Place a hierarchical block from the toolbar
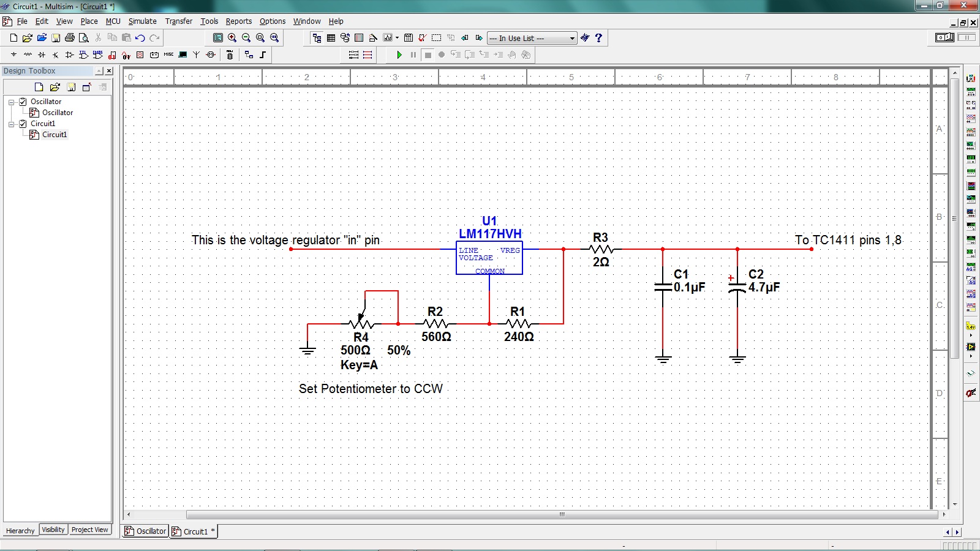The width and height of the screenshot is (980, 551). click(249, 54)
